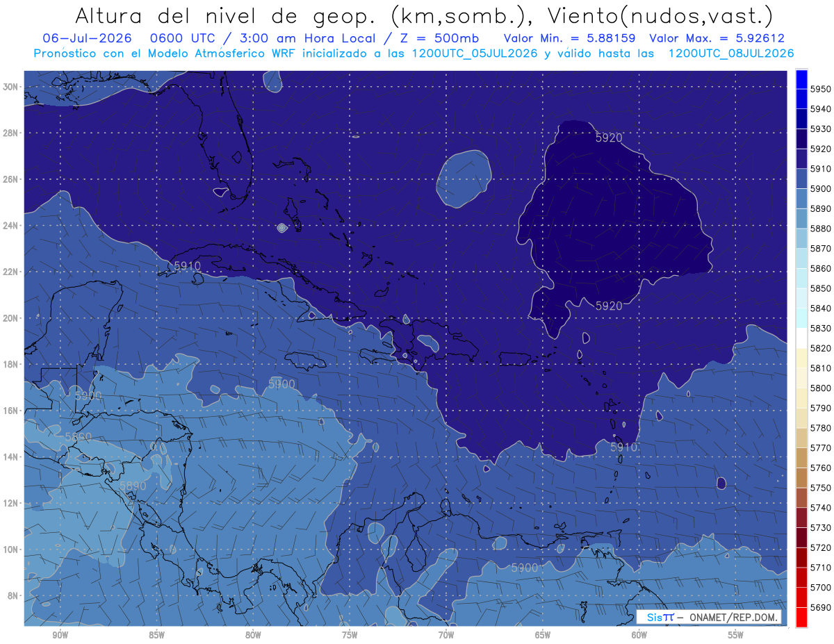Click the "5950" legend label
Viewport: 834px width, 644px height.
point(820,89)
